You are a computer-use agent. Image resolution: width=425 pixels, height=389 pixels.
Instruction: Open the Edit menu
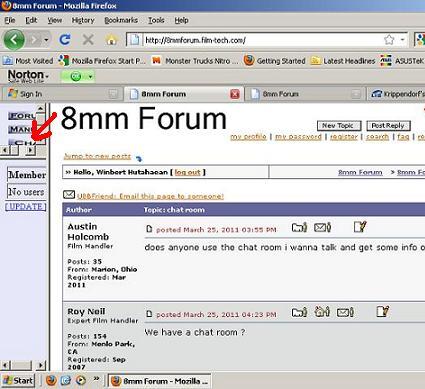click(31, 20)
